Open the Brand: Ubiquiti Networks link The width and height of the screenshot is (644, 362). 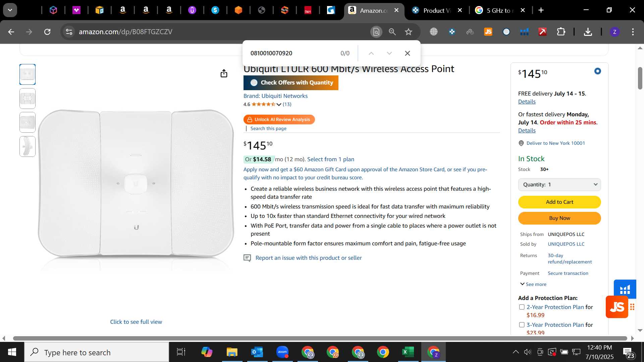(x=275, y=96)
